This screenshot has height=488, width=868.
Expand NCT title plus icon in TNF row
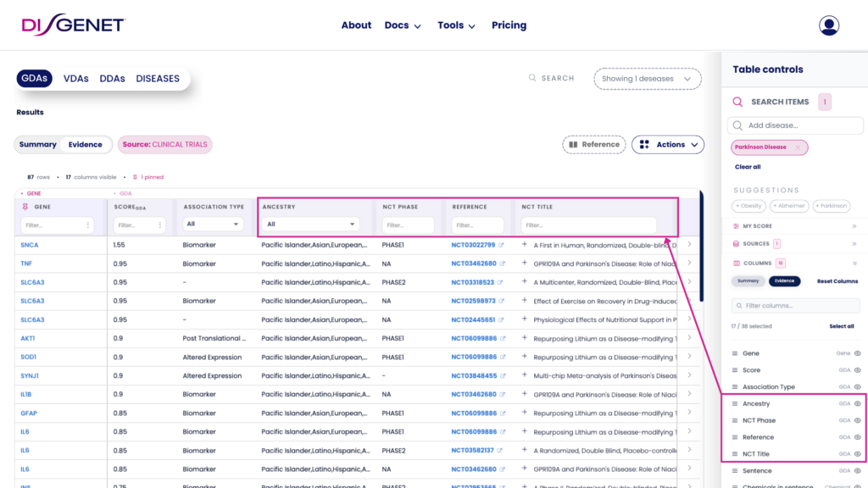[524, 263]
